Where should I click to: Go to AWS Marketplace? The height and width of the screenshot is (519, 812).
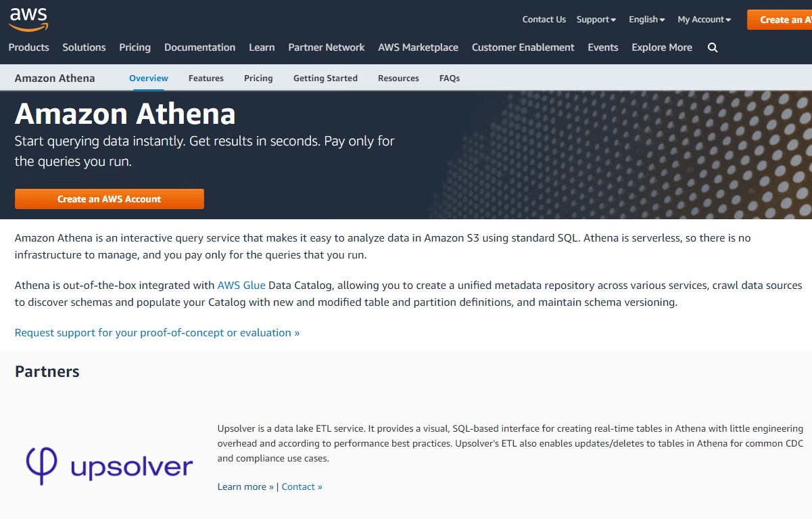click(x=419, y=47)
